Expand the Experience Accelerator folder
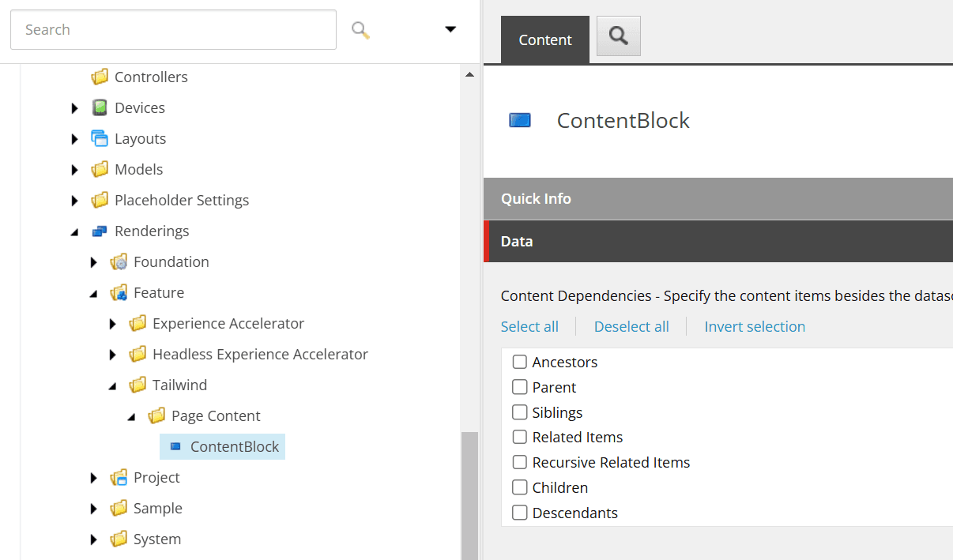Viewport: 953px width, 560px height. (x=112, y=324)
